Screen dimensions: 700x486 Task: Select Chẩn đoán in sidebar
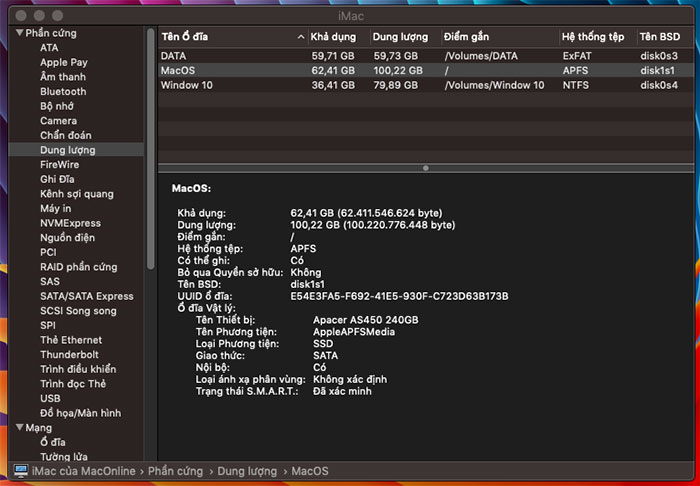point(66,135)
